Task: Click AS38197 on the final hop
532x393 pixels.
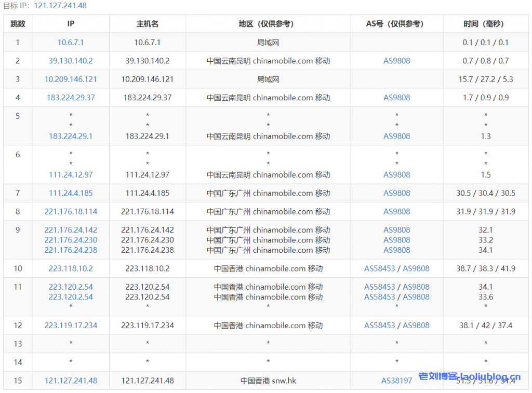Action: click(x=396, y=381)
